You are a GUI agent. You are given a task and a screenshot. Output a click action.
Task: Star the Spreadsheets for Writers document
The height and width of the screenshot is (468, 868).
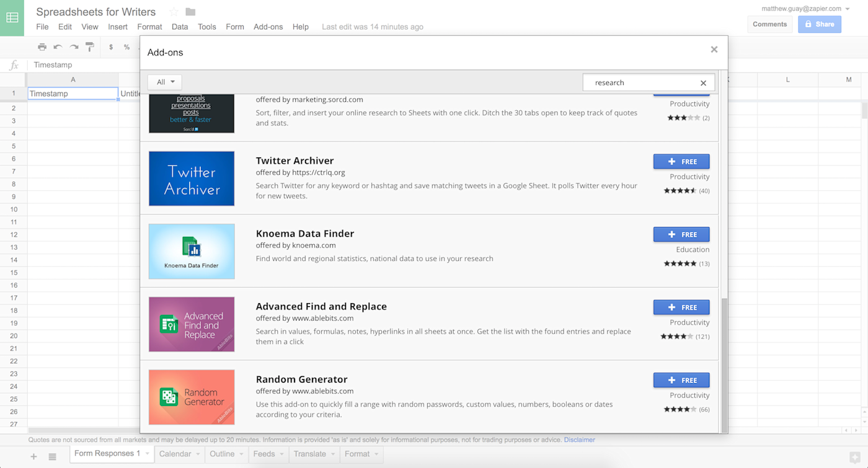[x=174, y=12]
